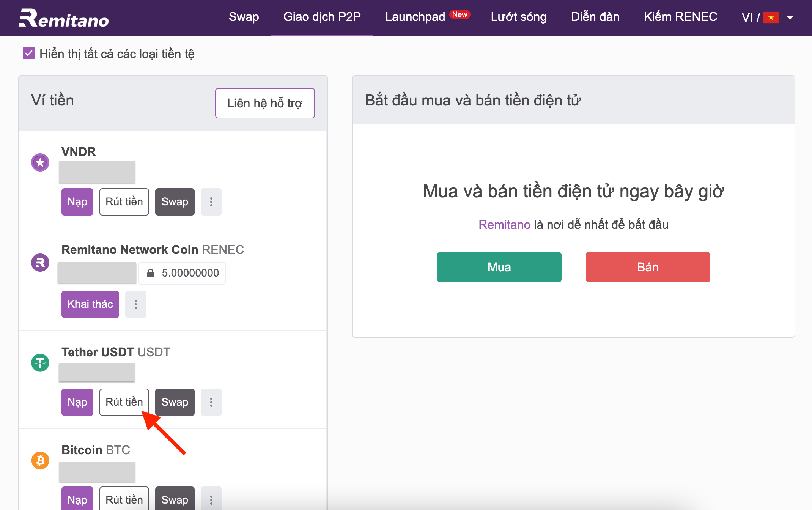This screenshot has width=812, height=510.
Task: Click the Remitano logo
Action: pos(64,18)
